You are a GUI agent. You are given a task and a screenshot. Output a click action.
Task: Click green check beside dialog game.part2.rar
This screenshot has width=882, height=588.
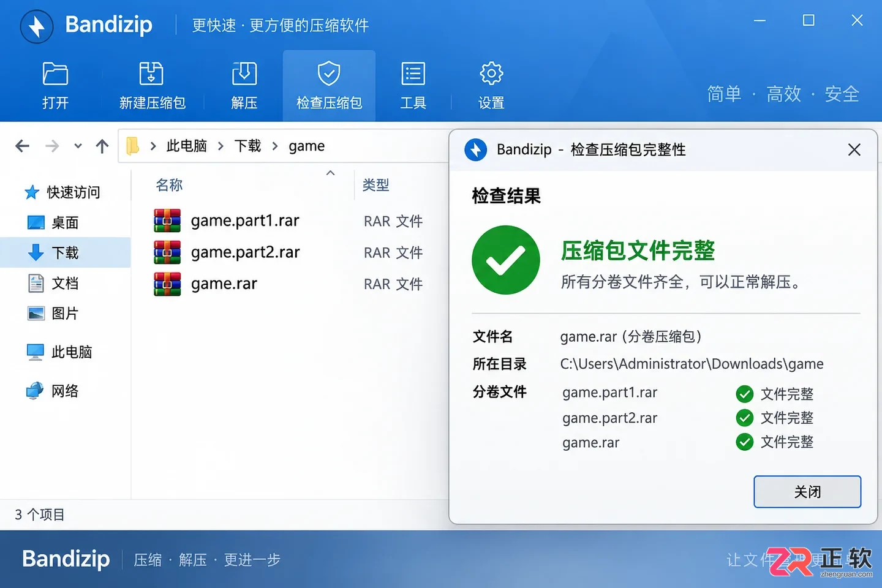pos(745,418)
